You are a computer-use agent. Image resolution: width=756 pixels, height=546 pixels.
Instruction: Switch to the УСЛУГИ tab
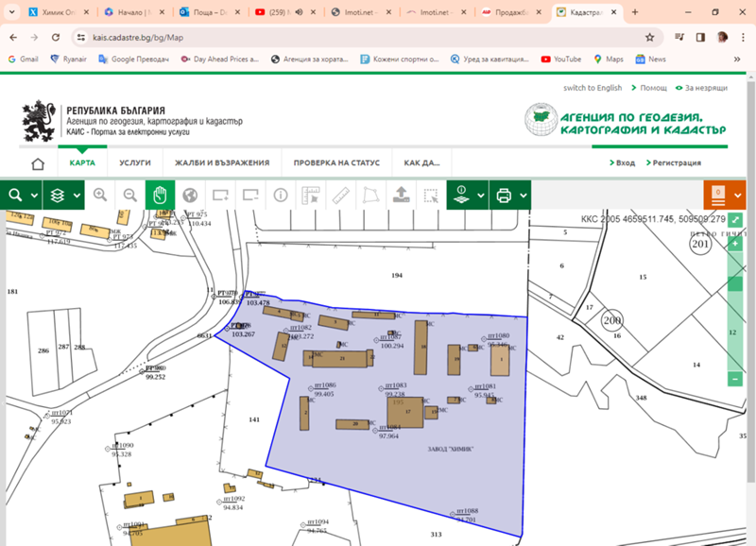(135, 162)
